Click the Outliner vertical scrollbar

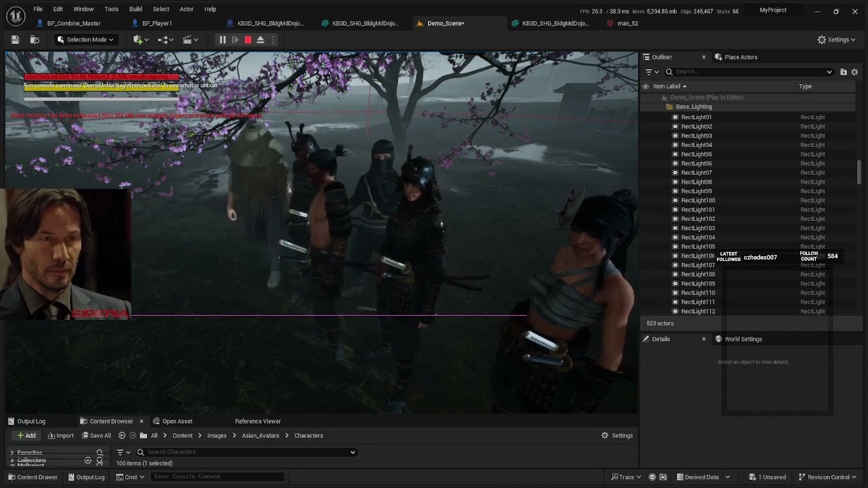coord(859,171)
